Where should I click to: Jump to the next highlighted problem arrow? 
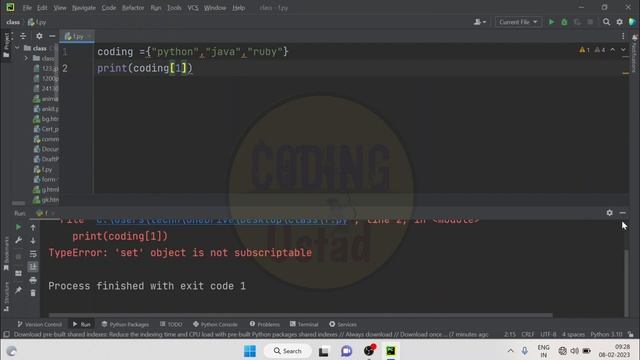point(623,50)
